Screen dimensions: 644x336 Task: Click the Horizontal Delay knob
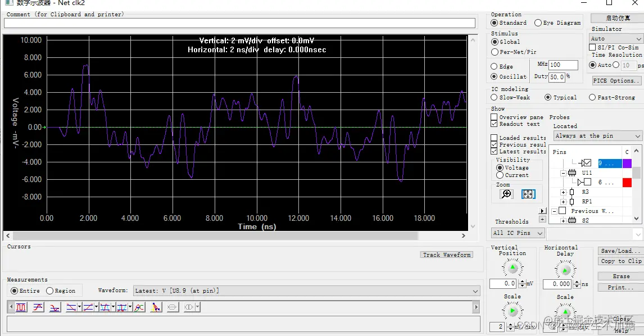click(x=565, y=270)
